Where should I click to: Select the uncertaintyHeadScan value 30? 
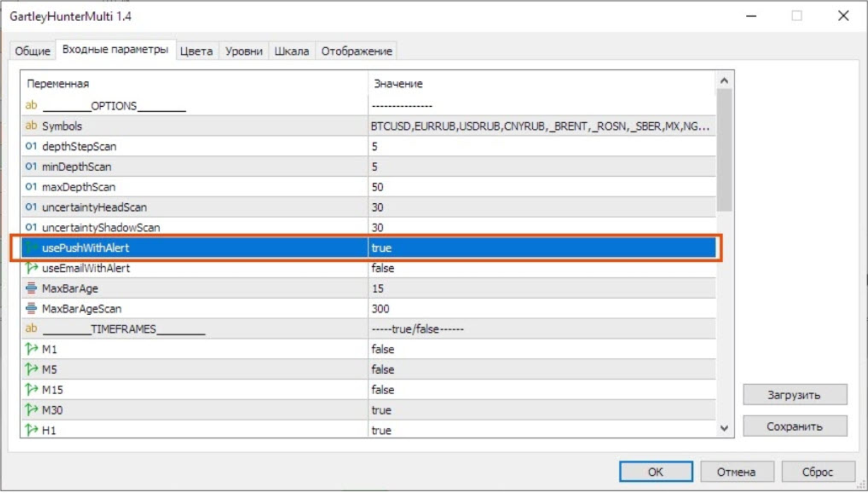pyautogui.click(x=542, y=207)
